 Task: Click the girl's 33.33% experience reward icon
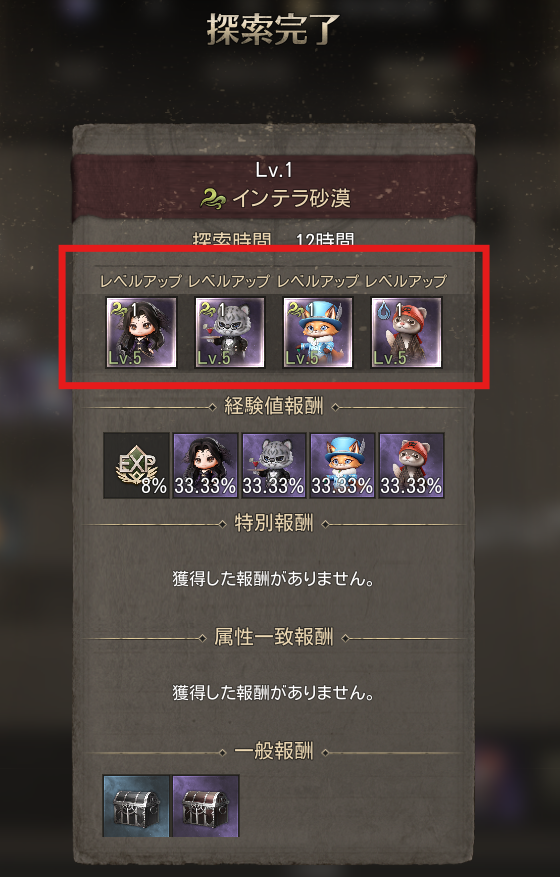205,465
